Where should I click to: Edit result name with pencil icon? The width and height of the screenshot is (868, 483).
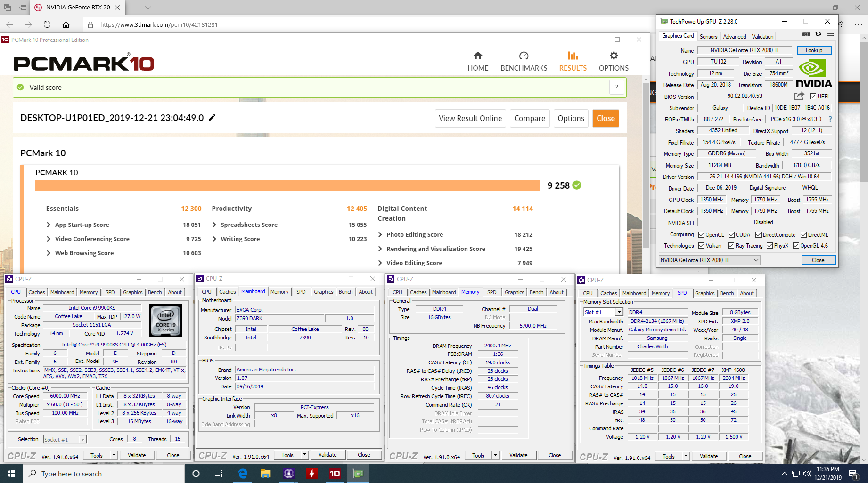pos(212,118)
